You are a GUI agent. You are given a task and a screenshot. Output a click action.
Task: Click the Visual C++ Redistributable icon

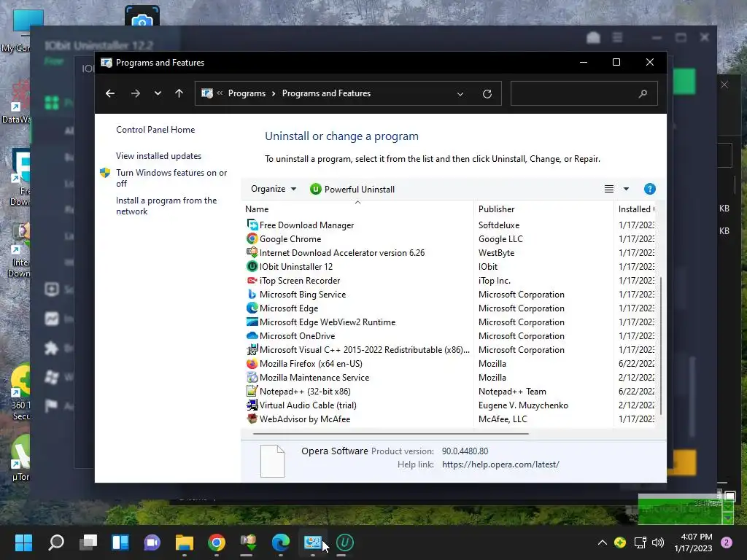tap(252, 349)
